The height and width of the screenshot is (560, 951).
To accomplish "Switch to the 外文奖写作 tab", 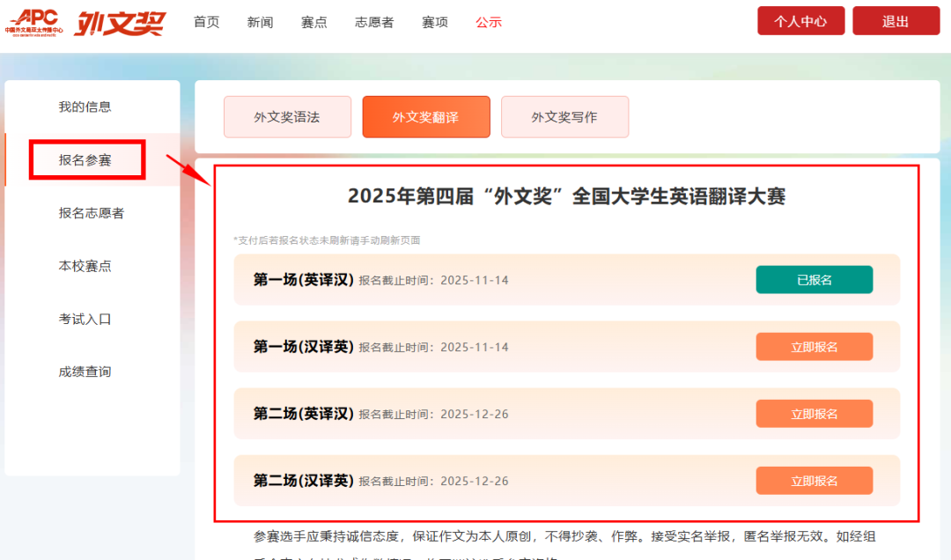I will pos(564,117).
